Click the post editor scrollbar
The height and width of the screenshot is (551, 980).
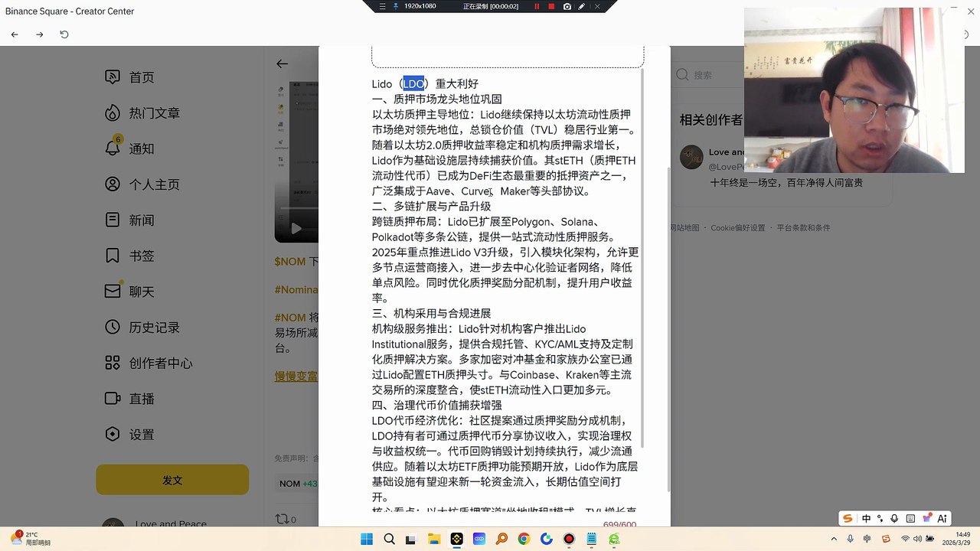pyautogui.click(x=642, y=258)
